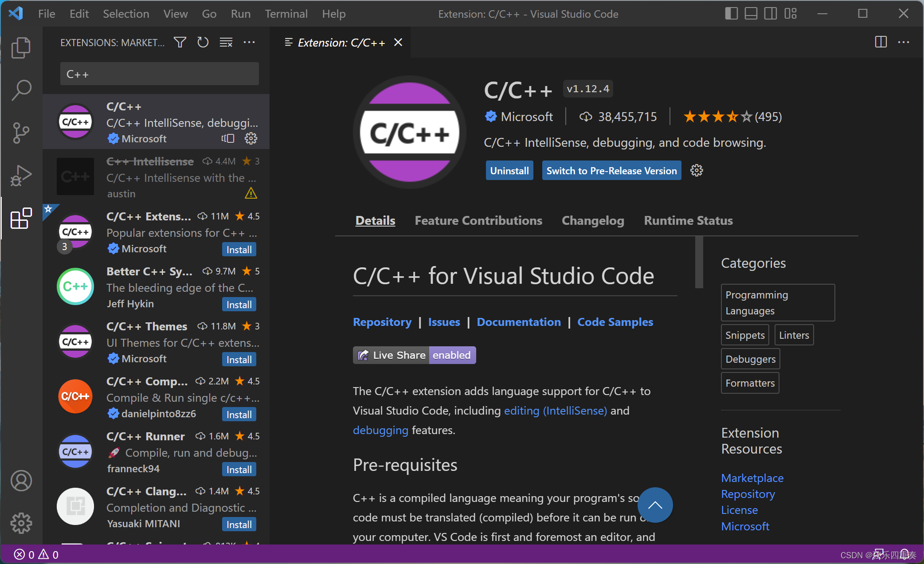924x564 pixels.
Task: Switch to Feature Contributions tab
Action: pyautogui.click(x=478, y=220)
